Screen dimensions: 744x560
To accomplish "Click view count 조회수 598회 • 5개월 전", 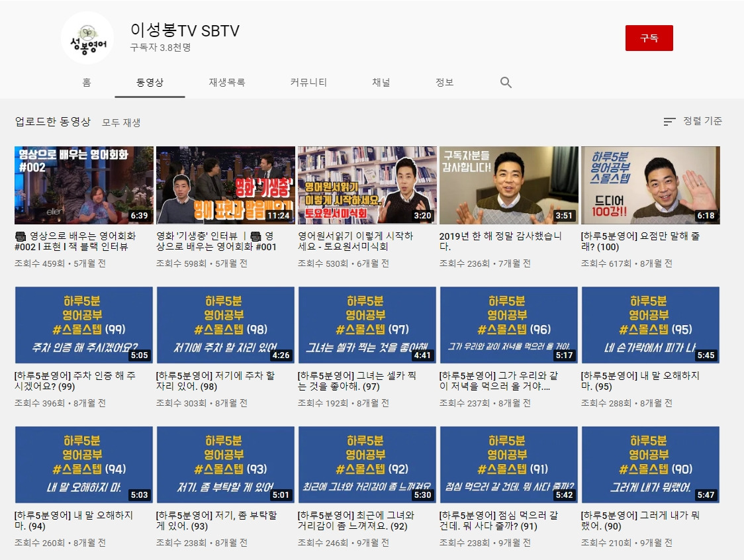I will pos(202,263).
